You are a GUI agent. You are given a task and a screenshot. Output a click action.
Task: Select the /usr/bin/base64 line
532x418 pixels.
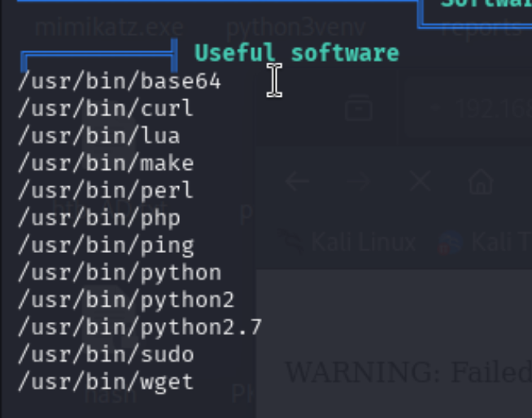[x=120, y=82]
